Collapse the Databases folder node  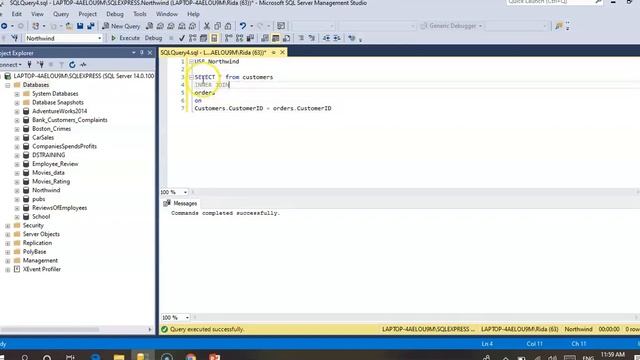8,85
